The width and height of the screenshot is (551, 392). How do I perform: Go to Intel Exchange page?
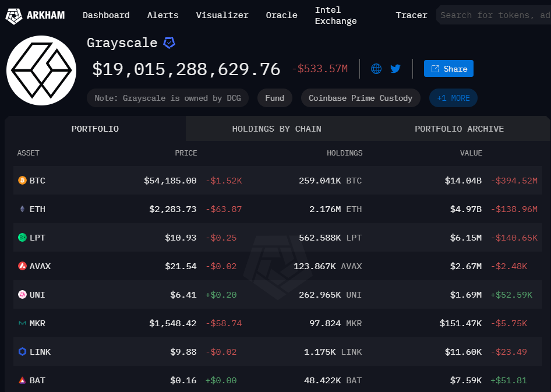335,16
